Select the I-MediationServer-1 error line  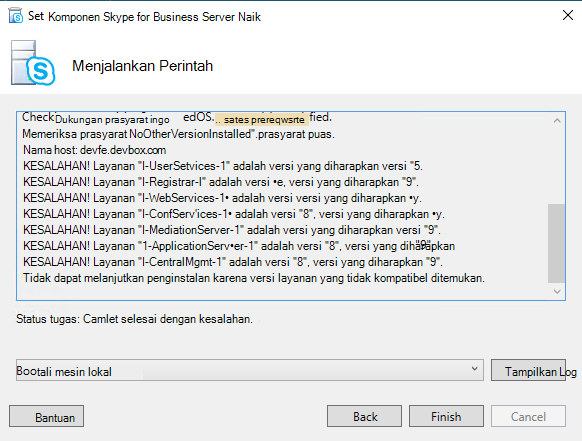coord(232,230)
